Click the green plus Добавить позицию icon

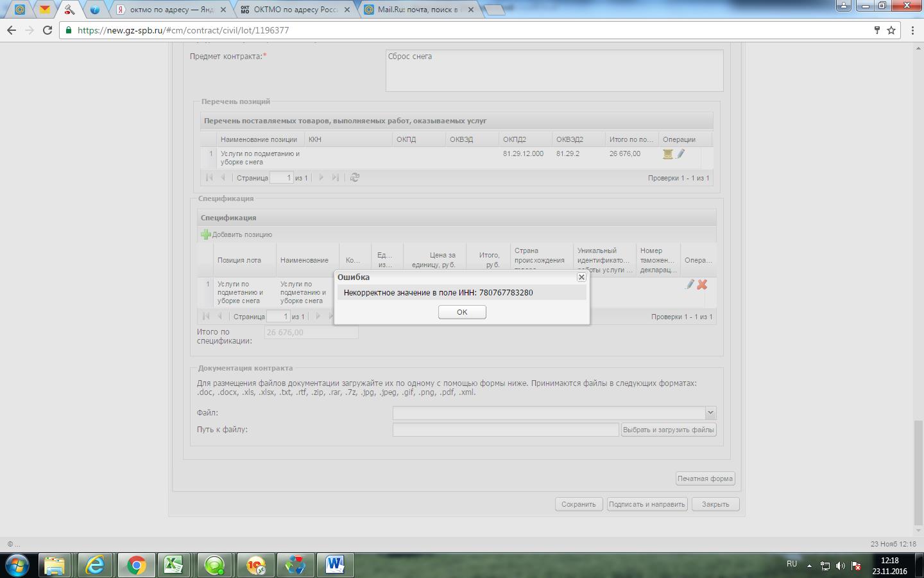206,234
